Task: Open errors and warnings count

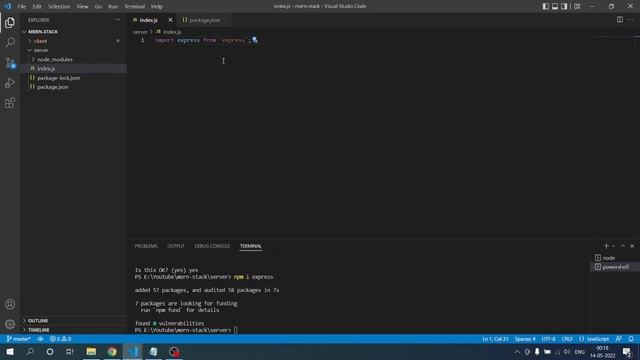Action: 60,339
